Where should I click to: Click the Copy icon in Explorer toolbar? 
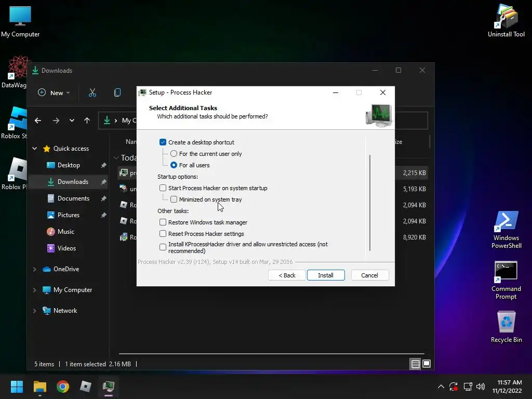point(117,92)
